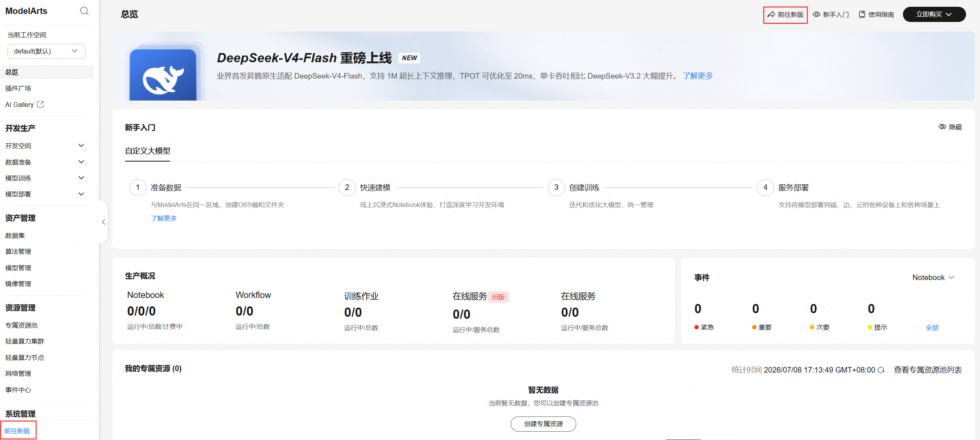Click the 提示 event label
Image resolution: width=980 pixels, height=440 pixels.
tap(881, 327)
